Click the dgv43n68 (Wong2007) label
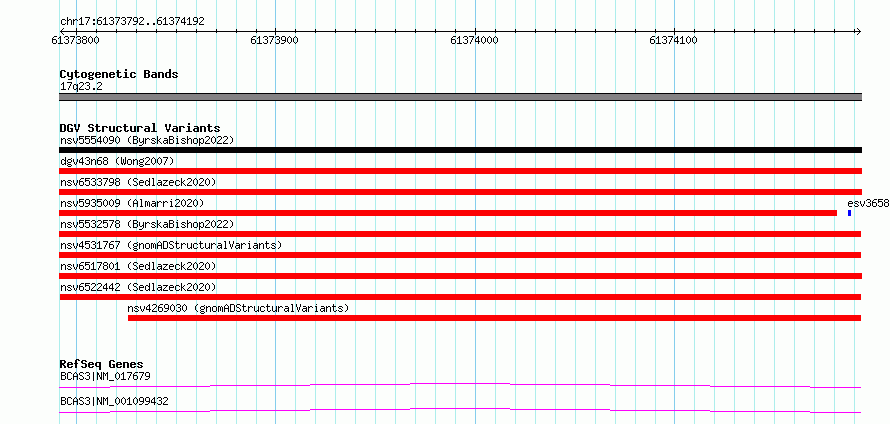This screenshot has height=424, width=890. point(117,161)
